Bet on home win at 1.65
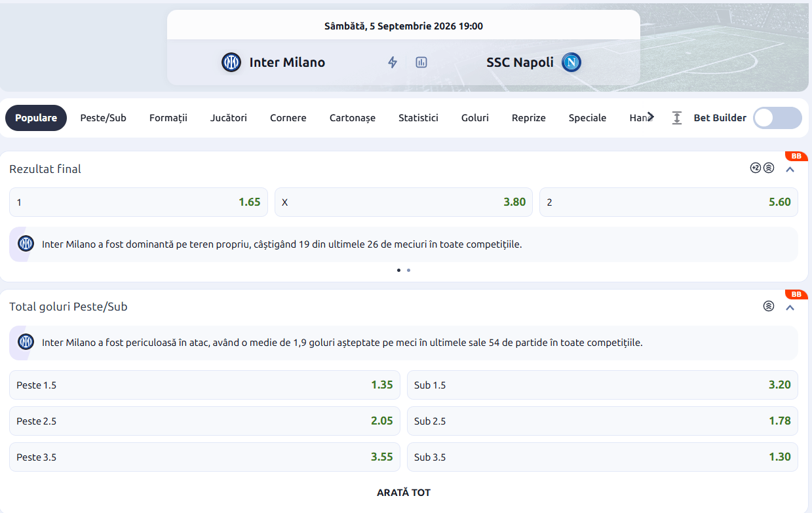The width and height of the screenshot is (812, 513). click(x=138, y=202)
